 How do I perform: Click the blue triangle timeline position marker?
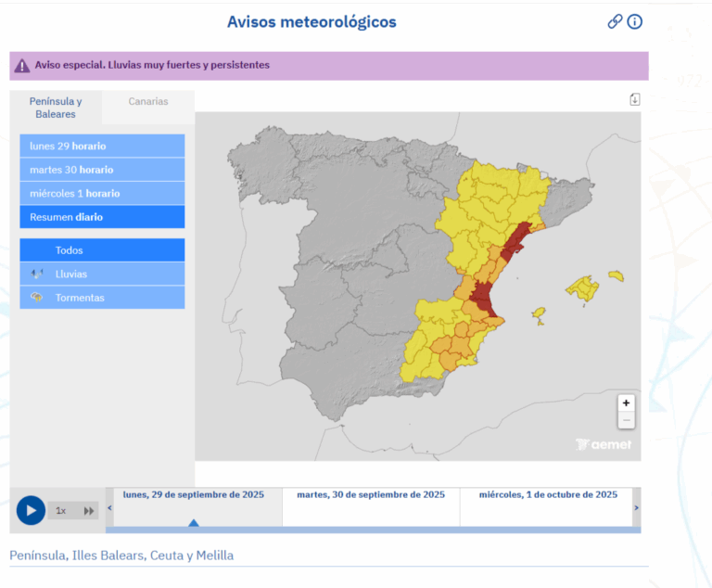(x=194, y=523)
